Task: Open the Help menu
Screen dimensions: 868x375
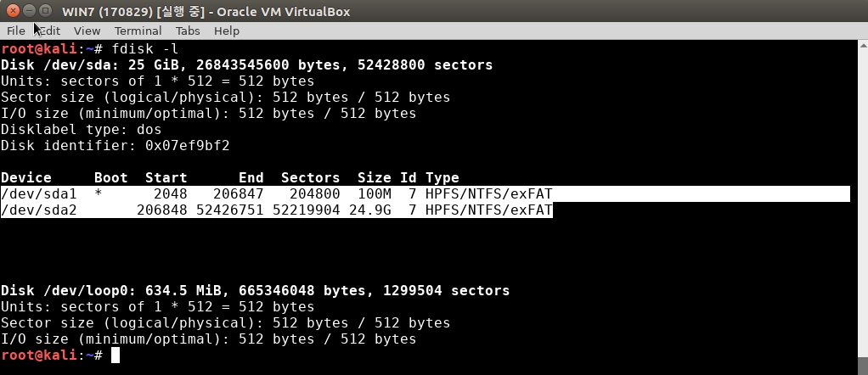Action: click(227, 31)
